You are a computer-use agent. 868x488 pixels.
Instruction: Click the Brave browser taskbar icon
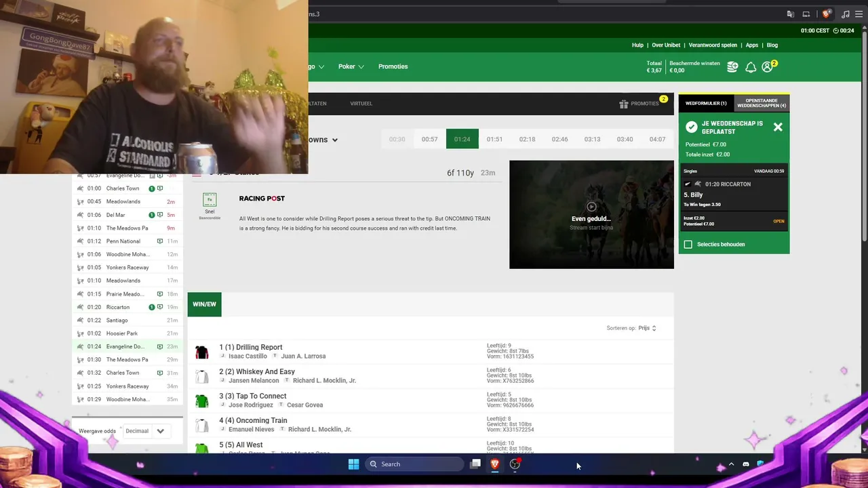(x=495, y=464)
